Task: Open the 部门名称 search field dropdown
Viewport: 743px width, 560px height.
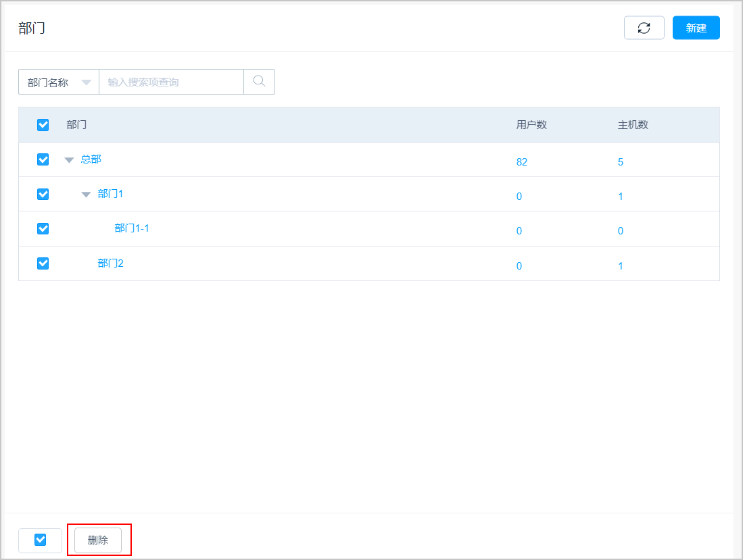Action: (59, 82)
